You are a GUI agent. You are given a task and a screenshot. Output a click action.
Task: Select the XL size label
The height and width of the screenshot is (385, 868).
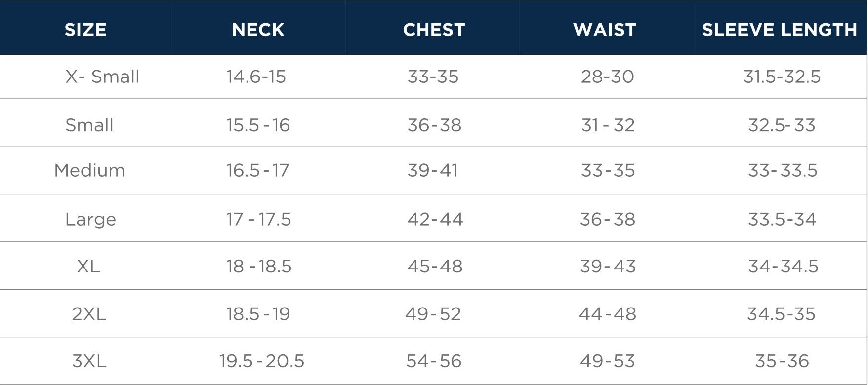(88, 266)
